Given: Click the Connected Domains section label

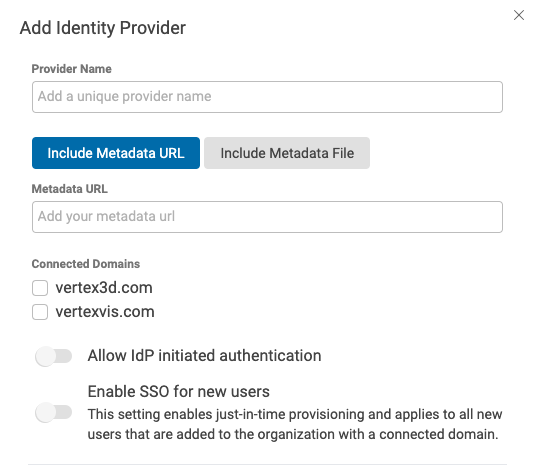Looking at the screenshot, I should click(86, 264).
